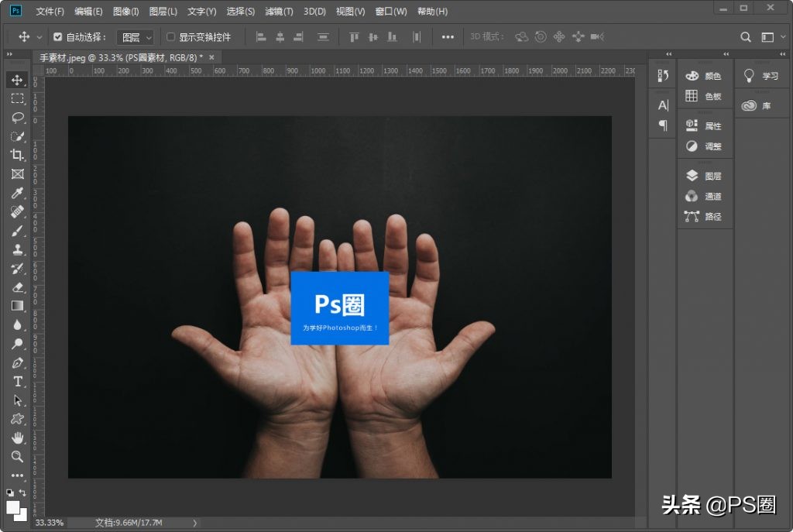Toggle the 自动选择 checkbox
The height and width of the screenshot is (532, 793).
pyautogui.click(x=57, y=37)
